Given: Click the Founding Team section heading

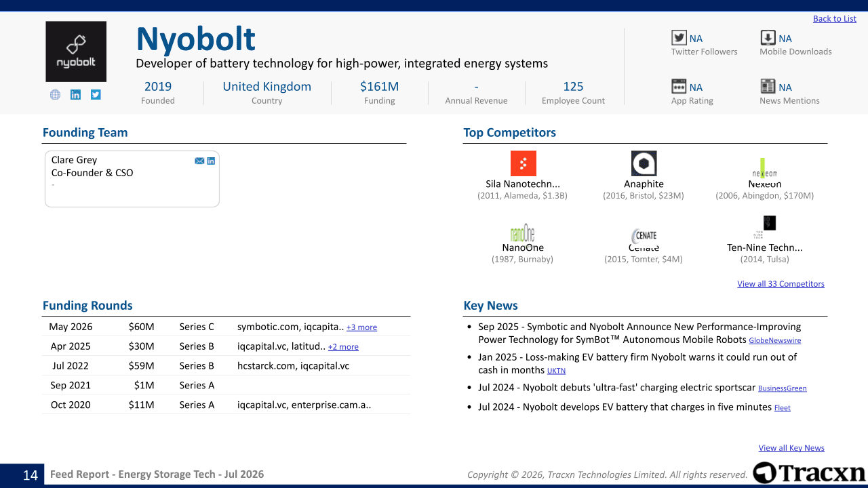Looking at the screenshot, I should 85,133.
